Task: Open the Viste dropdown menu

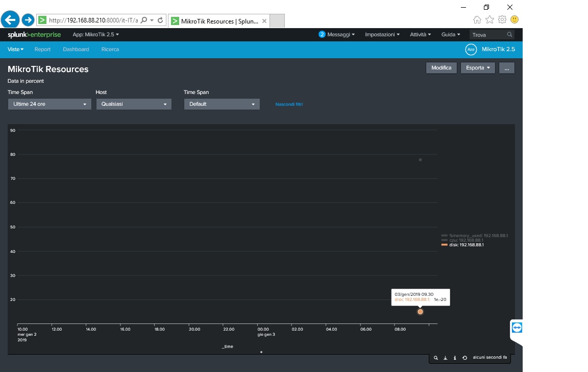Action: (15, 50)
